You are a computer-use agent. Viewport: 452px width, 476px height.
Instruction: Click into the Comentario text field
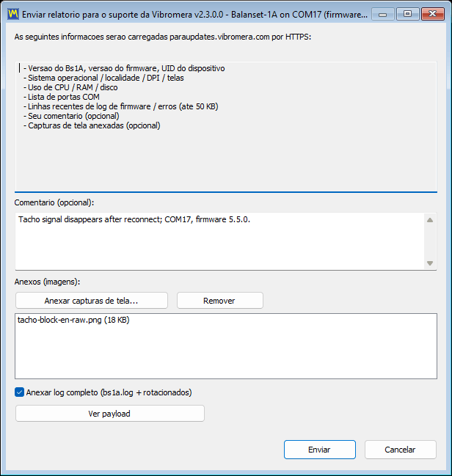219,241
